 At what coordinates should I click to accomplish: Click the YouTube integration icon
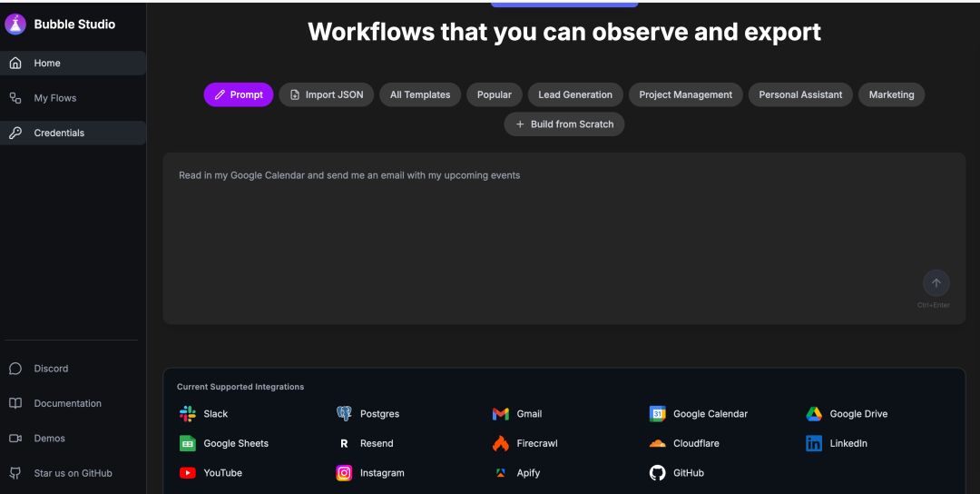tap(188, 473)
